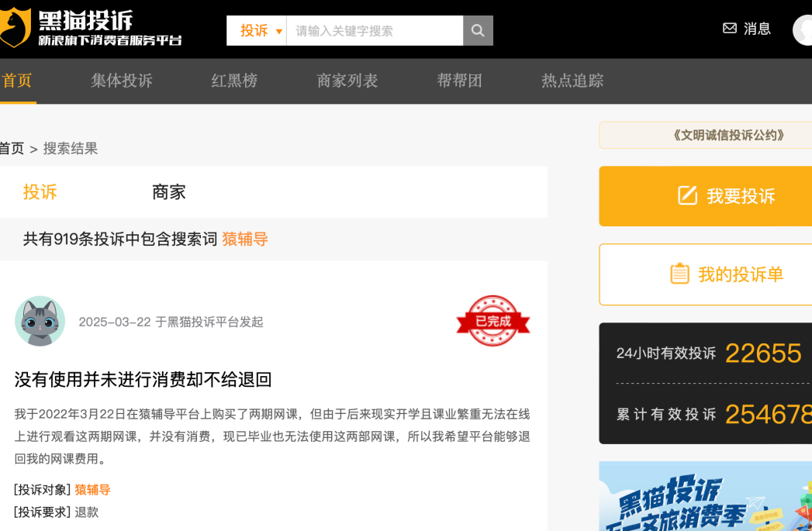Click the magnifier search button

(478, 30)
